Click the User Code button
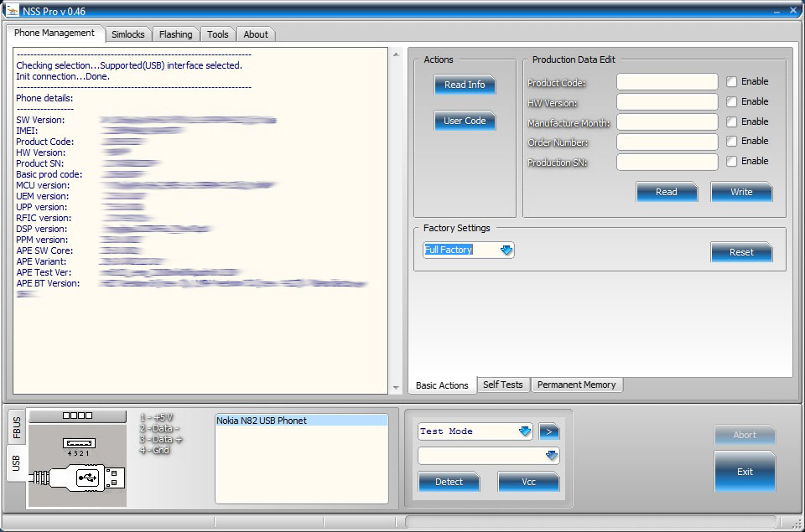 [x=465, y=121]
